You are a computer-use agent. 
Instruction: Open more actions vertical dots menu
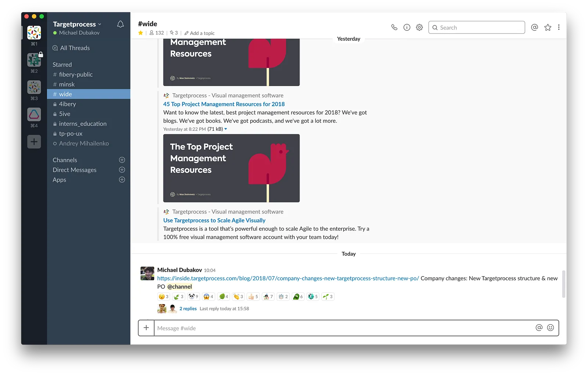point(559,27)
